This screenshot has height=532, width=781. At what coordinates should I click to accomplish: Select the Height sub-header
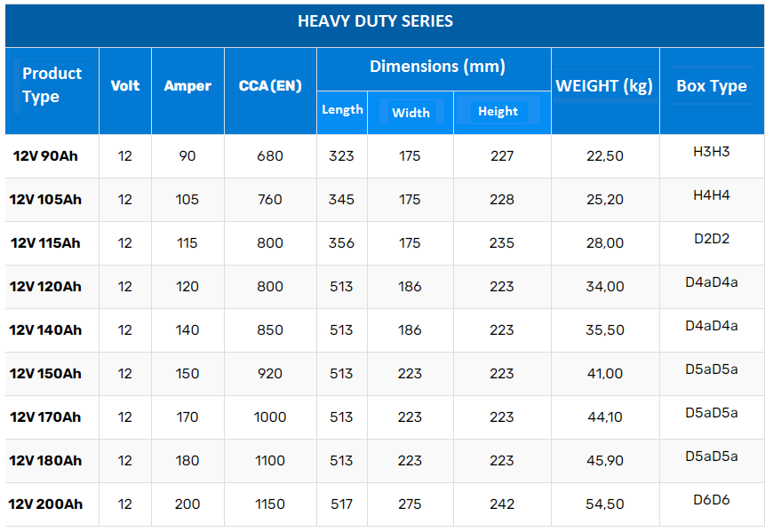point(498,112)
